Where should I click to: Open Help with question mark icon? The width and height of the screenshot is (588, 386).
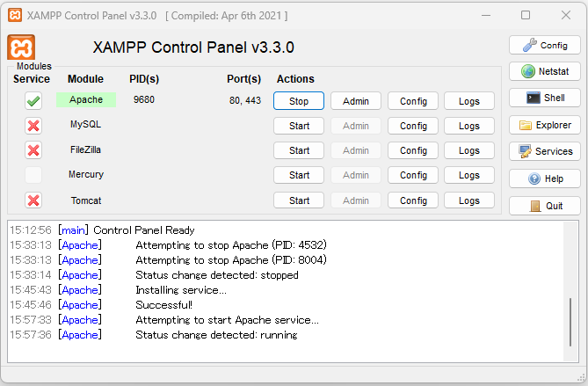coord(545,178)
